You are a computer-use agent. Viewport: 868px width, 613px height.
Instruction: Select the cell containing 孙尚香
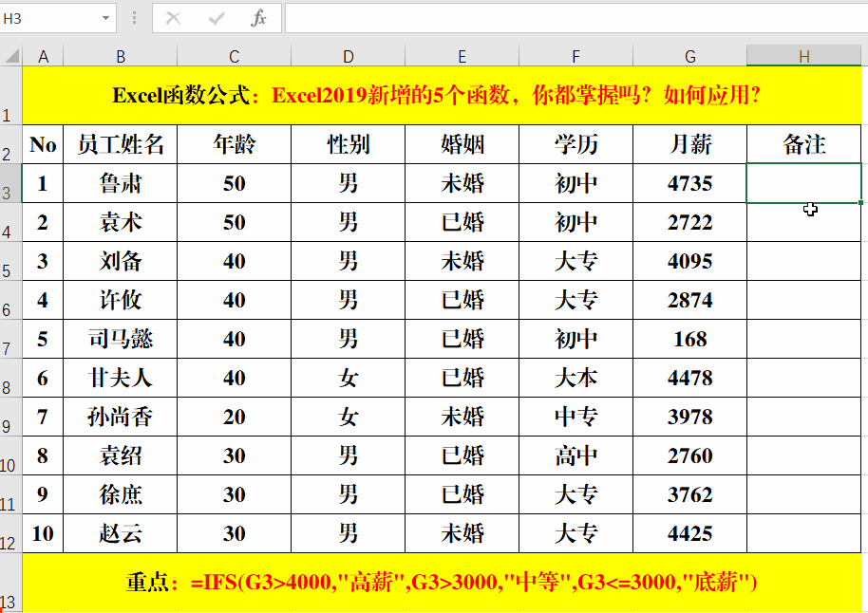(120, 417)
